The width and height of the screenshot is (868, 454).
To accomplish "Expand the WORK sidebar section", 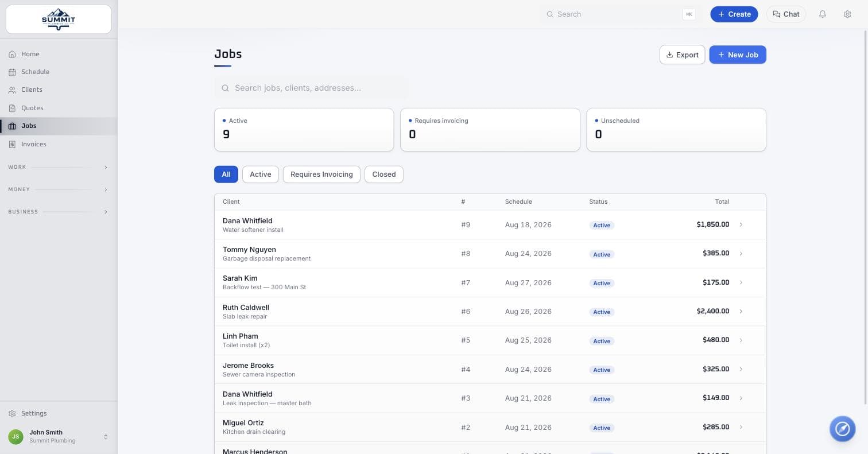I will point(59,167).
